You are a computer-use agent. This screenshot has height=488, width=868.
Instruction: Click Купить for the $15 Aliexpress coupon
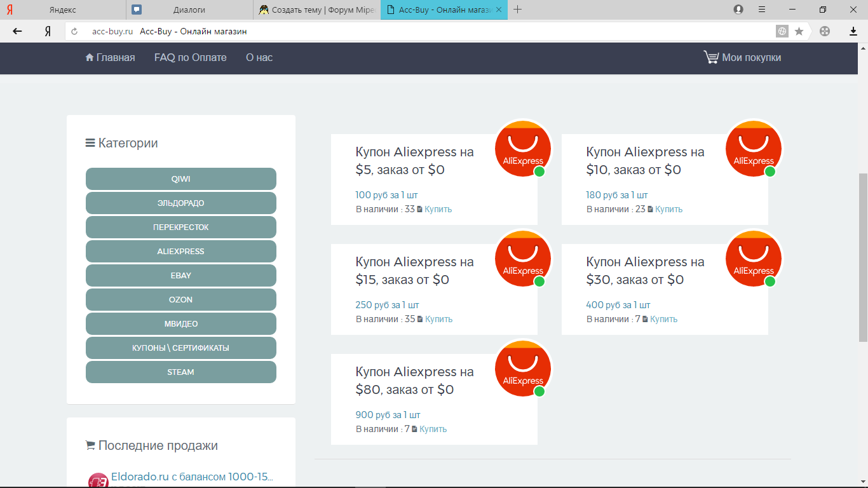coord(439,319)
